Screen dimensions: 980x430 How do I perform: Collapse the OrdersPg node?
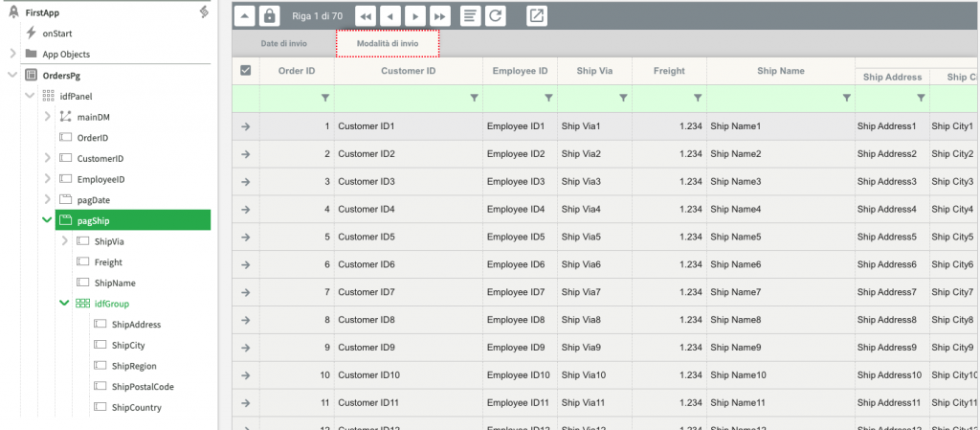click(12, 75)
